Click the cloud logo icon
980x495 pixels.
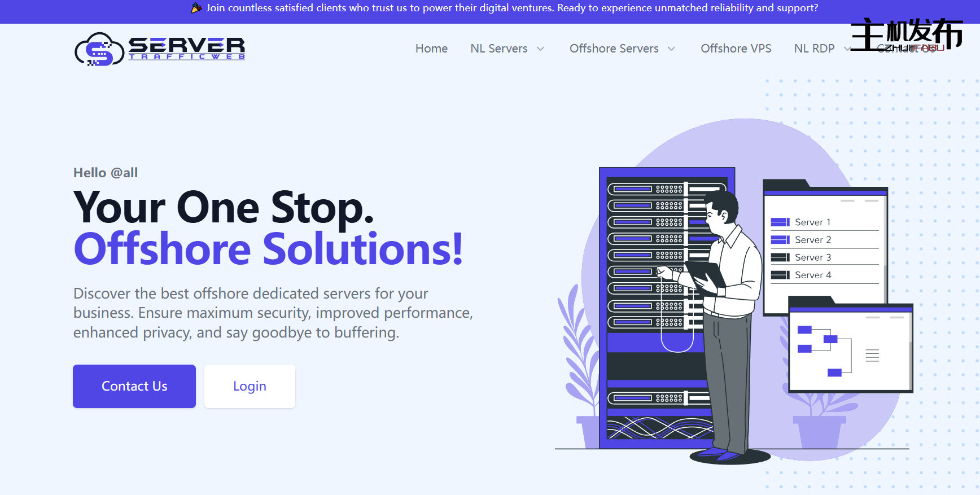[99, 49]
